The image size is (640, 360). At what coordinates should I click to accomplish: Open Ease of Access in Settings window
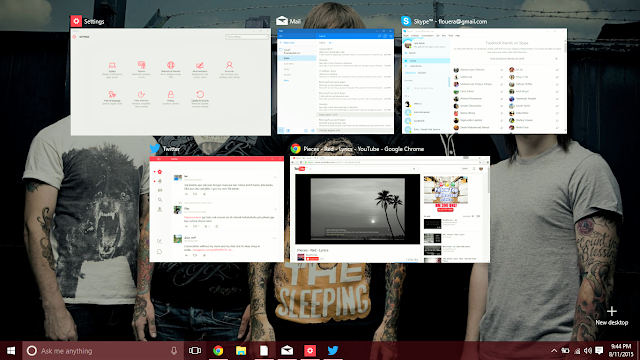click(141, 99)
